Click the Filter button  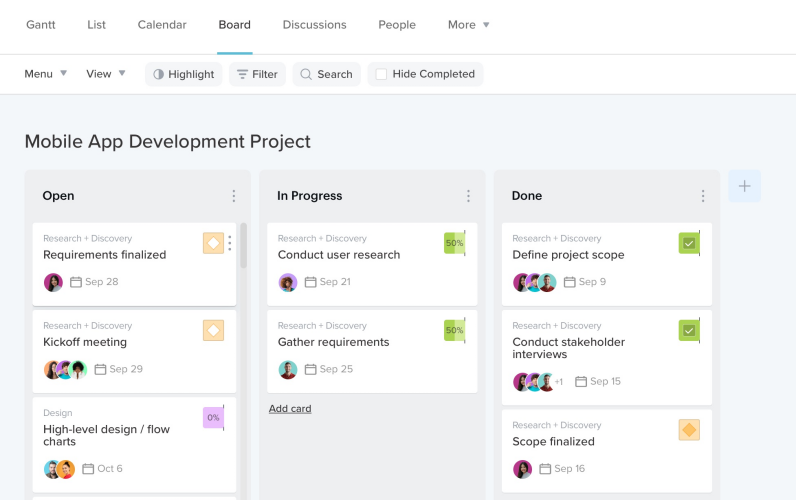click(257, 74)
